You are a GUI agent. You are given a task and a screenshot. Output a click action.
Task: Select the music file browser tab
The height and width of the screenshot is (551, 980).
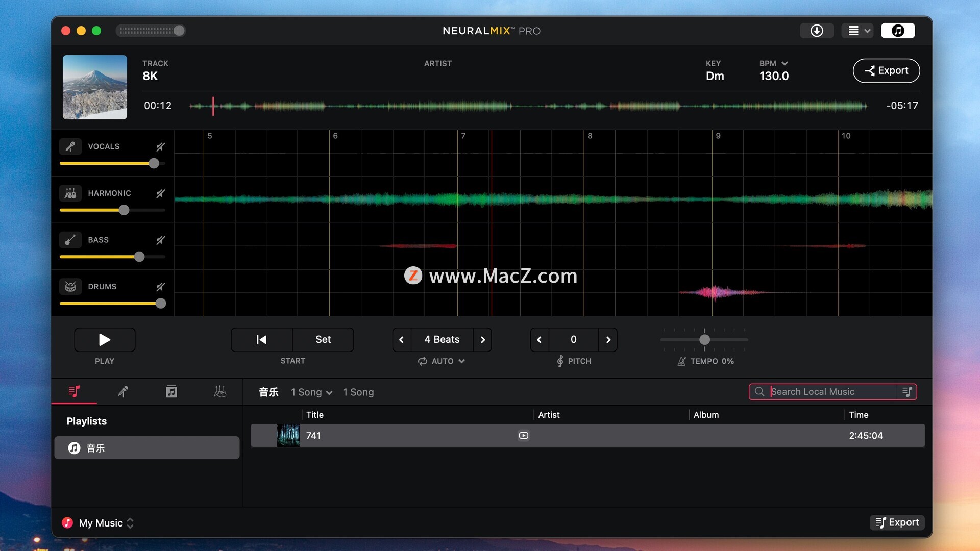pyautogui.click(x=171, y=391)
